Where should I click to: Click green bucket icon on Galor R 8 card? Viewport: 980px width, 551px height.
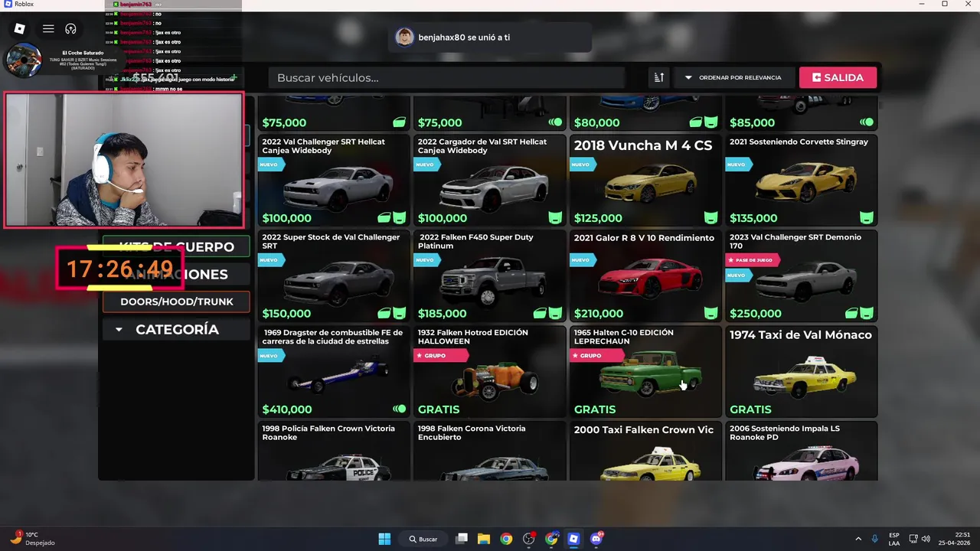[711, 313]
